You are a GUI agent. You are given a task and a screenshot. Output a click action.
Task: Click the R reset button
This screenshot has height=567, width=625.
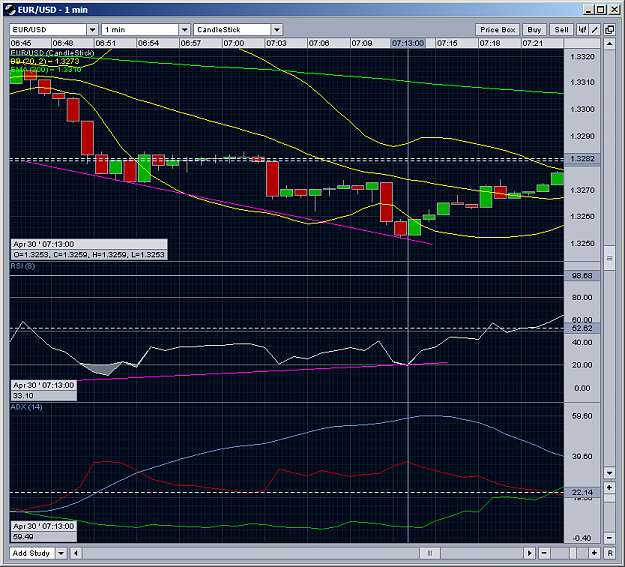tap(610, 553)
